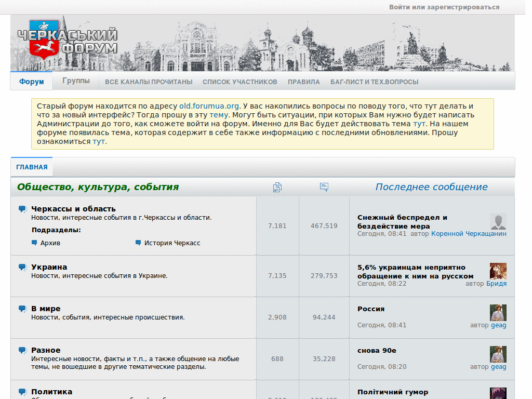Click the 7,181 topics count

pyautogui.click(x=277, y=226)
